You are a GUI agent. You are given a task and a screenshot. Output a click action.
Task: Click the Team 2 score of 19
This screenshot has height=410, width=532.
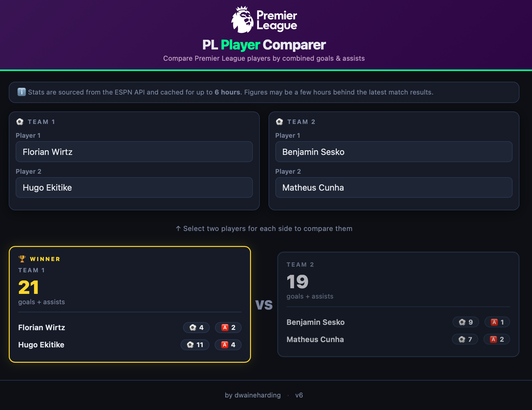point(297,282)
